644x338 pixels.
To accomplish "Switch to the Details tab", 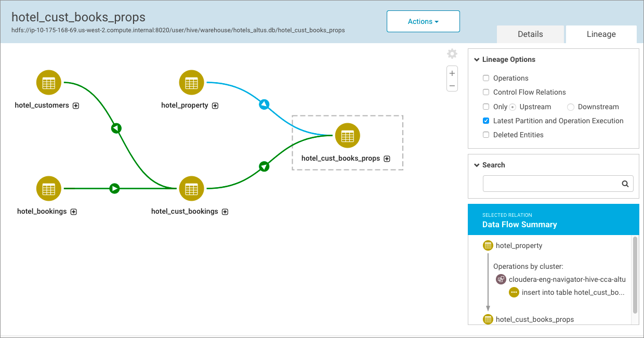I will (530, 34).
